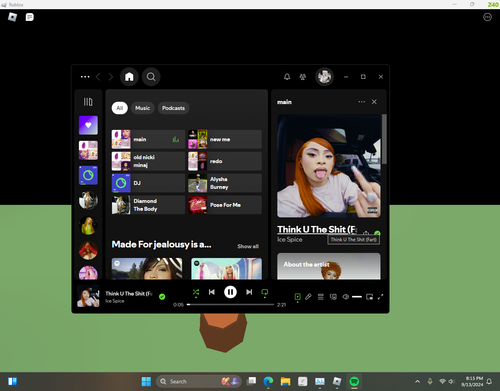Open the Friend Activity icon
The image size is (500, 391).
point(303,77)
